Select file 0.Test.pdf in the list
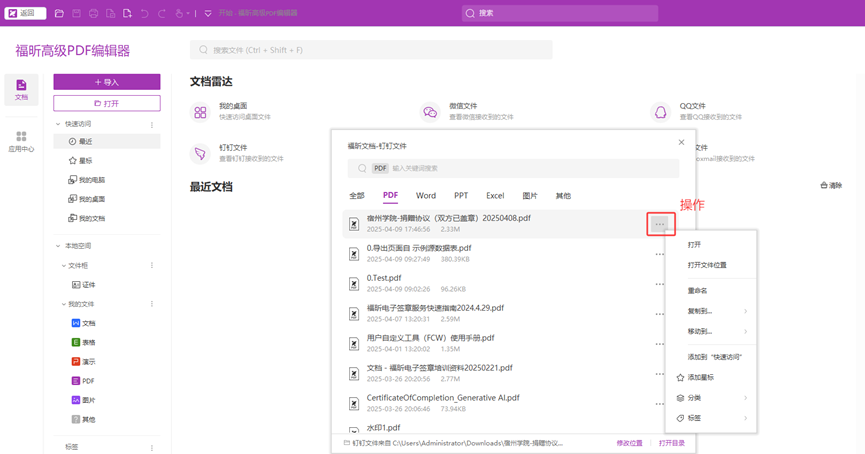Image resolution: width=865 pixels, height=454 pixels. tap(505, 284)
